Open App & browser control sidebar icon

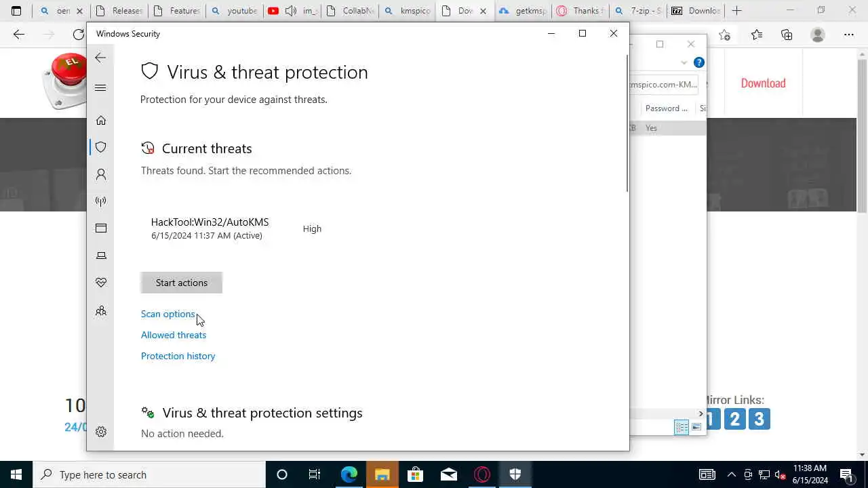point(101,228)
